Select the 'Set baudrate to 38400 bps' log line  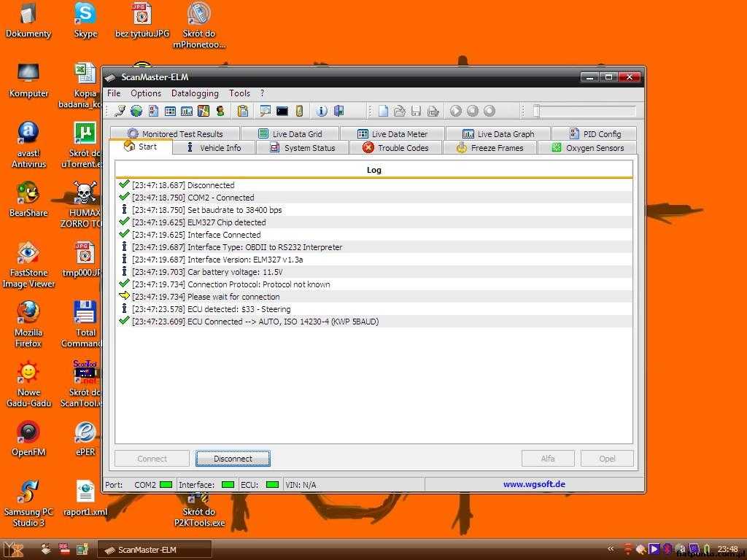click(x=374, y=210)
